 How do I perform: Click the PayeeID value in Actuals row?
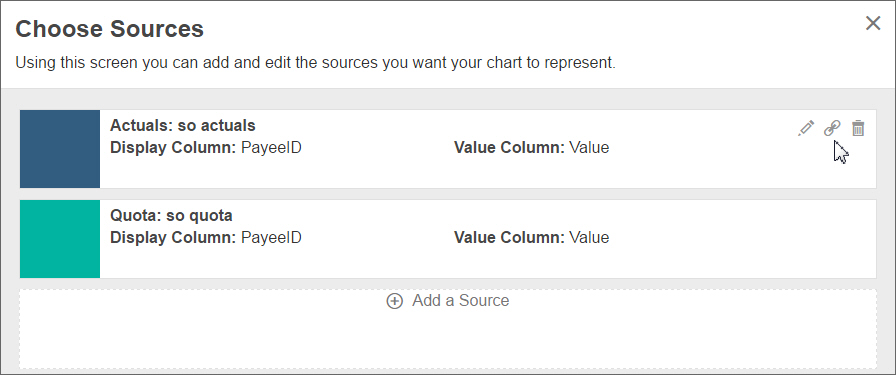(271, 147)
